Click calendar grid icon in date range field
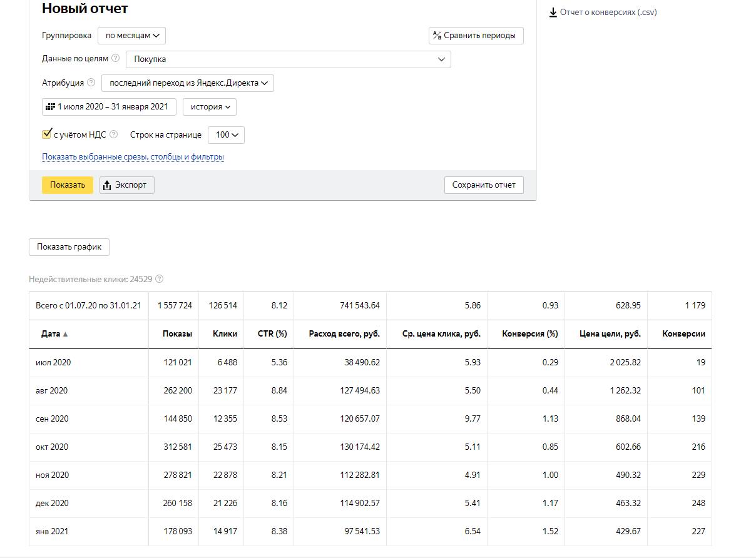 click(x=50, y=107)
